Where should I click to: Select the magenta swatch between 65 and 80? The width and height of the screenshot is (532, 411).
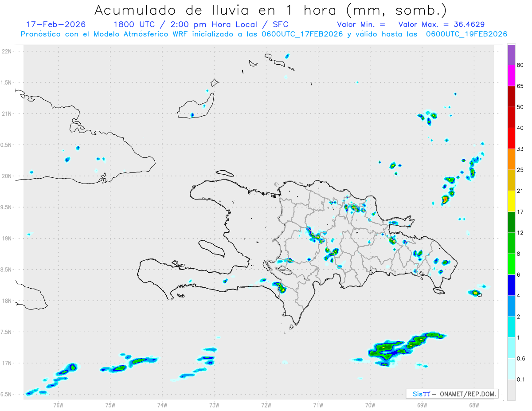click(x=511, y=76)
